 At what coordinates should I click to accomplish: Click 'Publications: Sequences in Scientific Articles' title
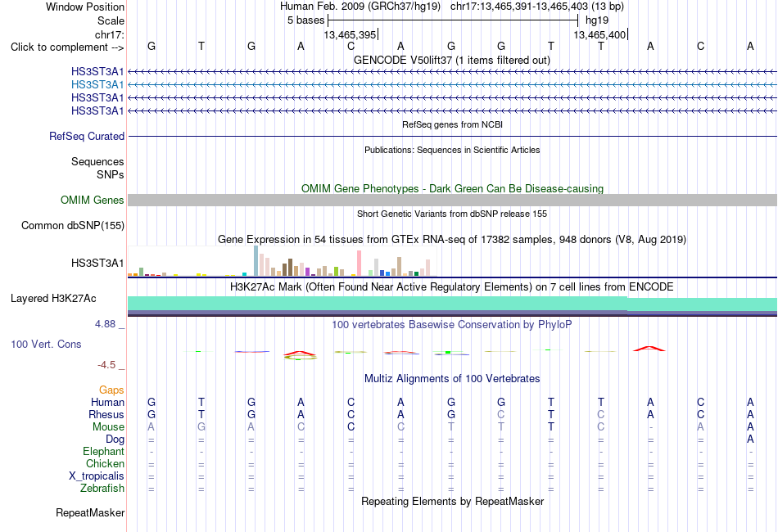point(452,150)
